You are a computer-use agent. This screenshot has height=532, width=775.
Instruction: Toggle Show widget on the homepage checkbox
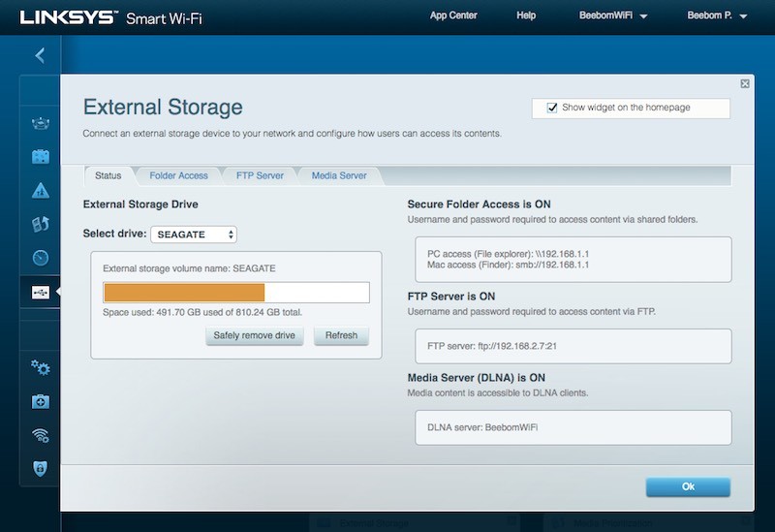click(552, 108)
